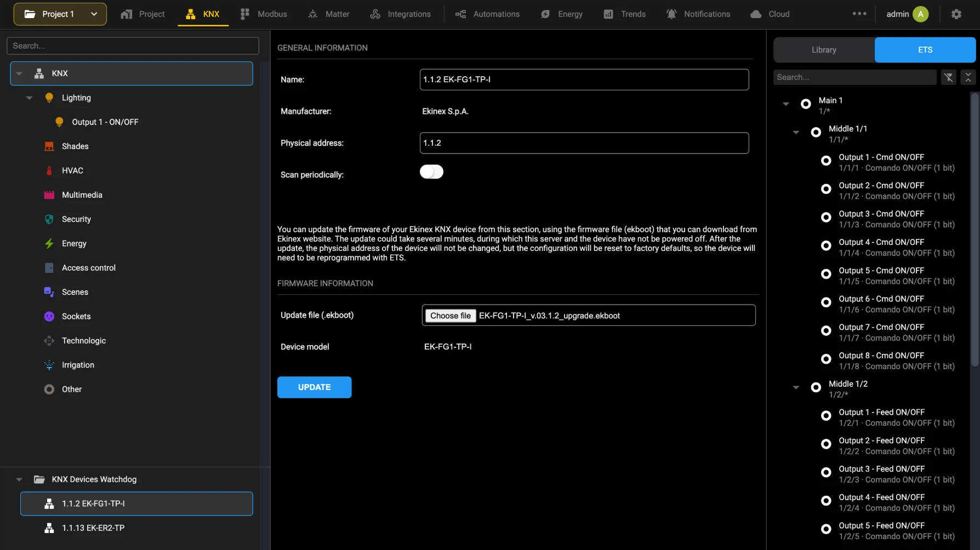Open the three-dots overflow menu
The image size is (980, 550).
click(x=859, y=14)
